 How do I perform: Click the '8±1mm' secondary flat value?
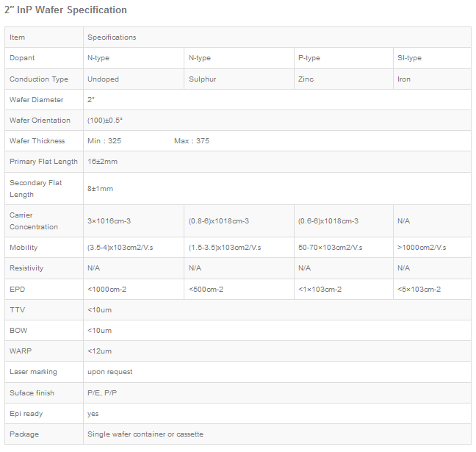click(100, 189)
